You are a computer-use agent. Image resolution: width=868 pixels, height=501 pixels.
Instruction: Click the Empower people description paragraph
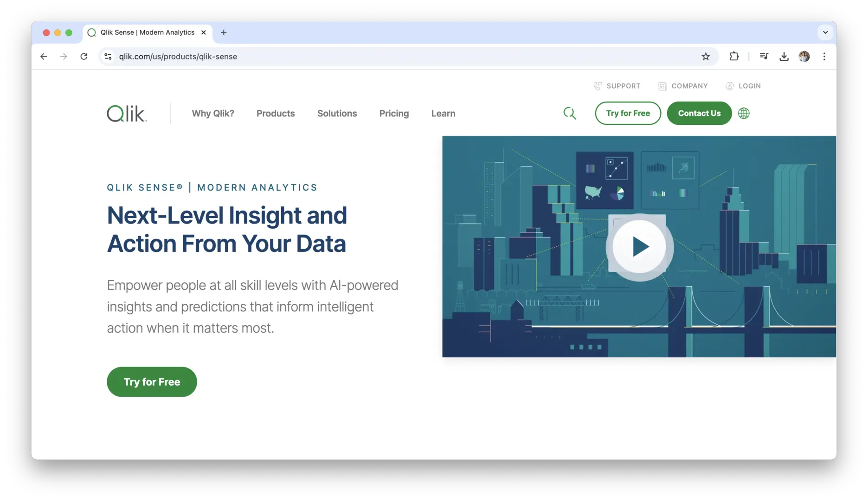[252, 307]
